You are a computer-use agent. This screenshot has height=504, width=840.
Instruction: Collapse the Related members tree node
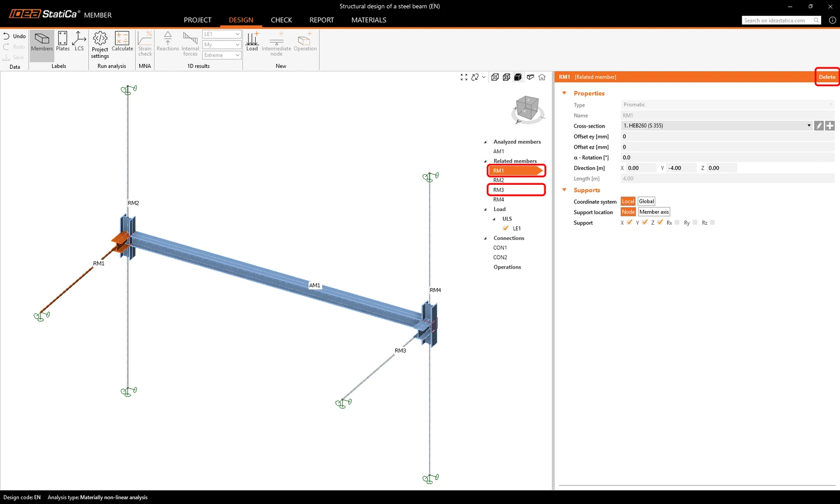click(x=485, y=161)
